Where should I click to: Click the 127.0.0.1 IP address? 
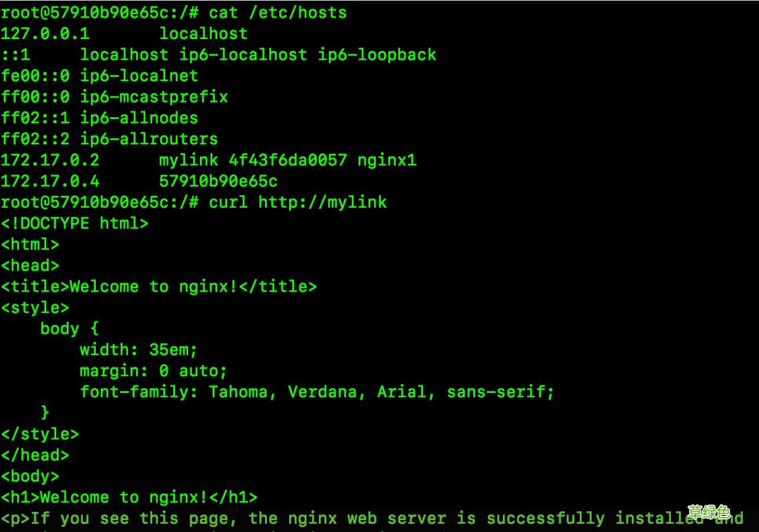[x=45, y=34]
